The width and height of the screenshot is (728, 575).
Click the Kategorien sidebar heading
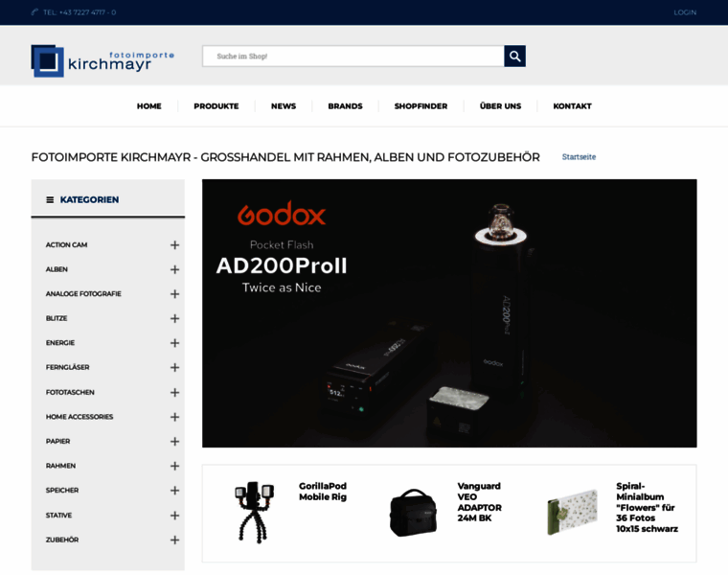(90, 199)
